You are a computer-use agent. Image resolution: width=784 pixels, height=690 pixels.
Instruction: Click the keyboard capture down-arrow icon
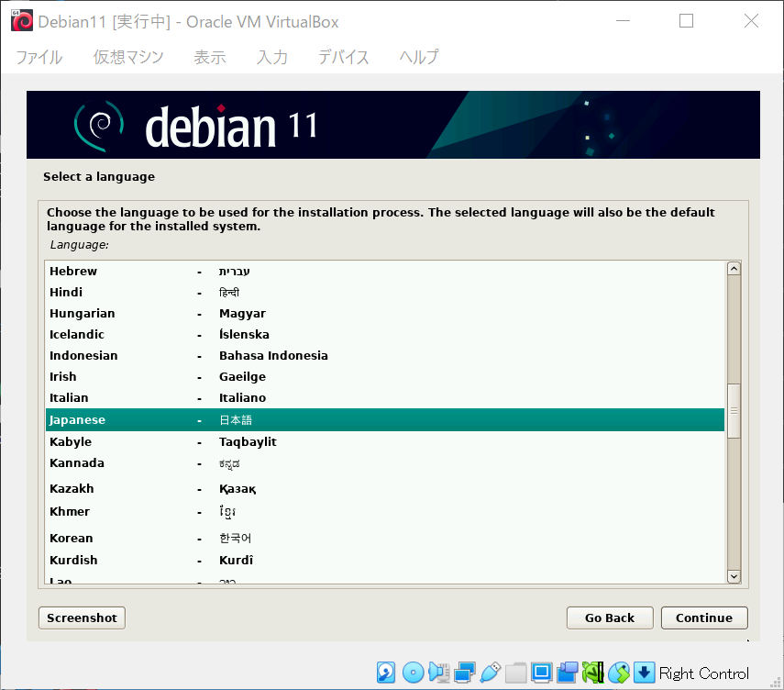(x=645, y=673)
